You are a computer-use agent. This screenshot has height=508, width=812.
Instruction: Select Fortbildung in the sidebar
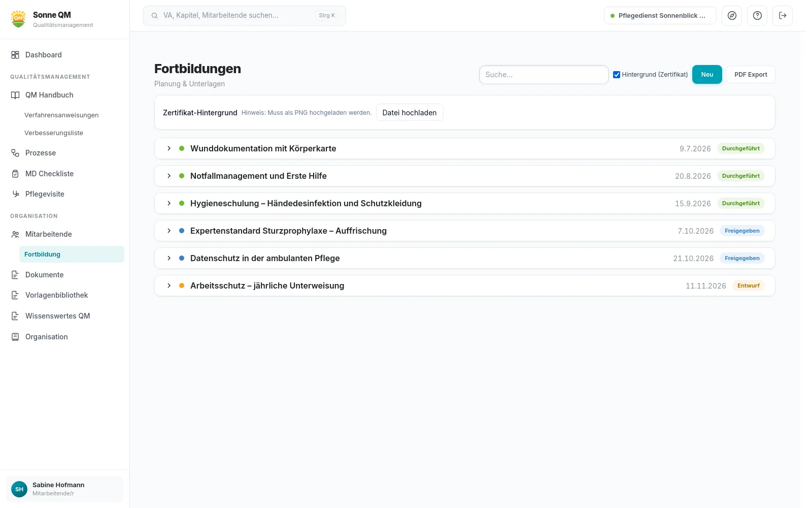pos(72,255)
